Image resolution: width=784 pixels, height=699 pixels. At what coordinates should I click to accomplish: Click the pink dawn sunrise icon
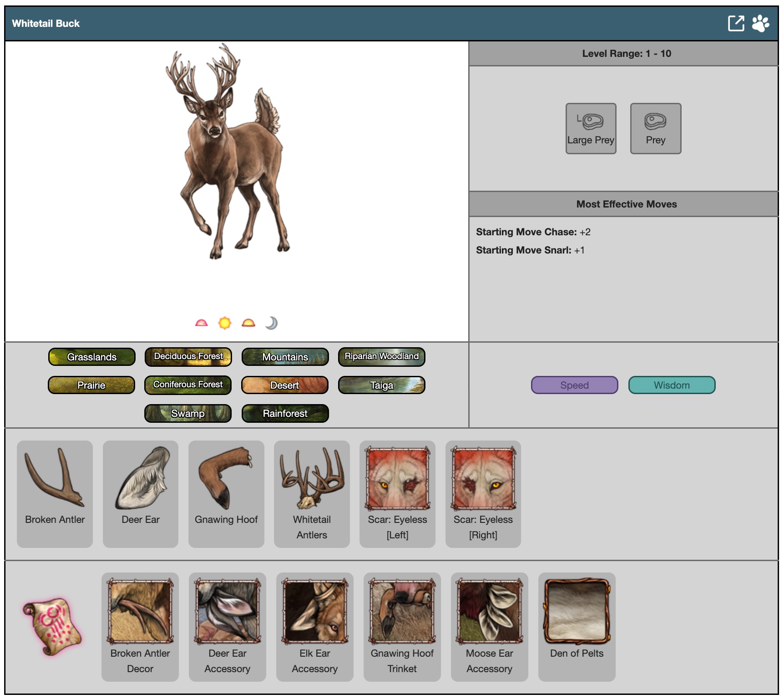201,323
